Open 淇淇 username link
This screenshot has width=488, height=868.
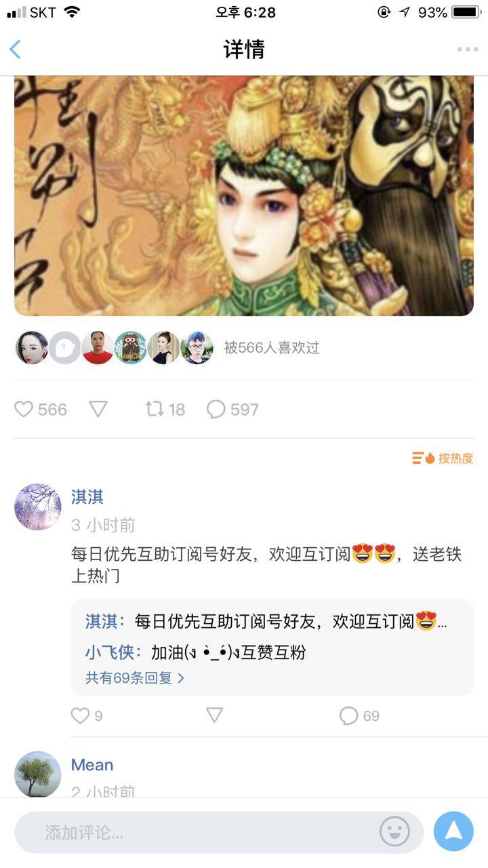[x=87, y=497]
